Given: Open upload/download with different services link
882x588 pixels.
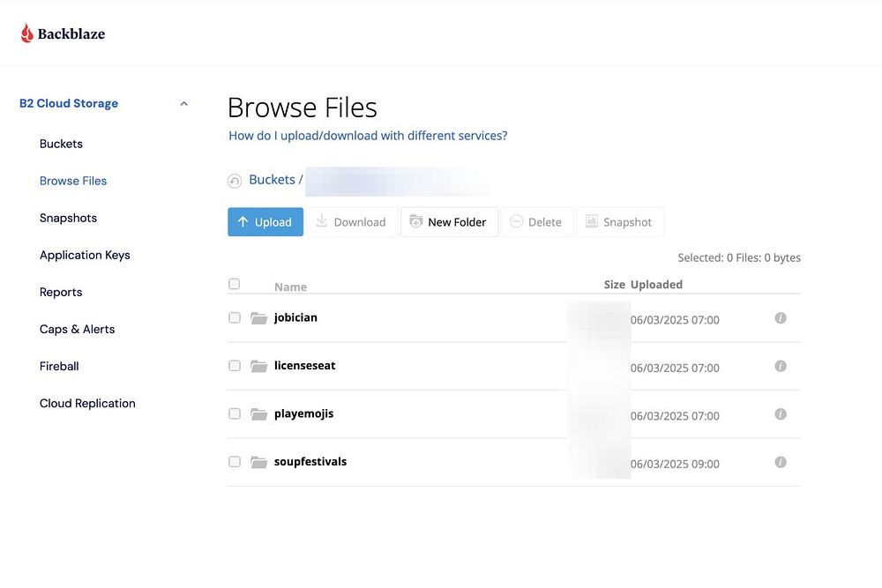Looking at the screenshot, I should [368, 136].
